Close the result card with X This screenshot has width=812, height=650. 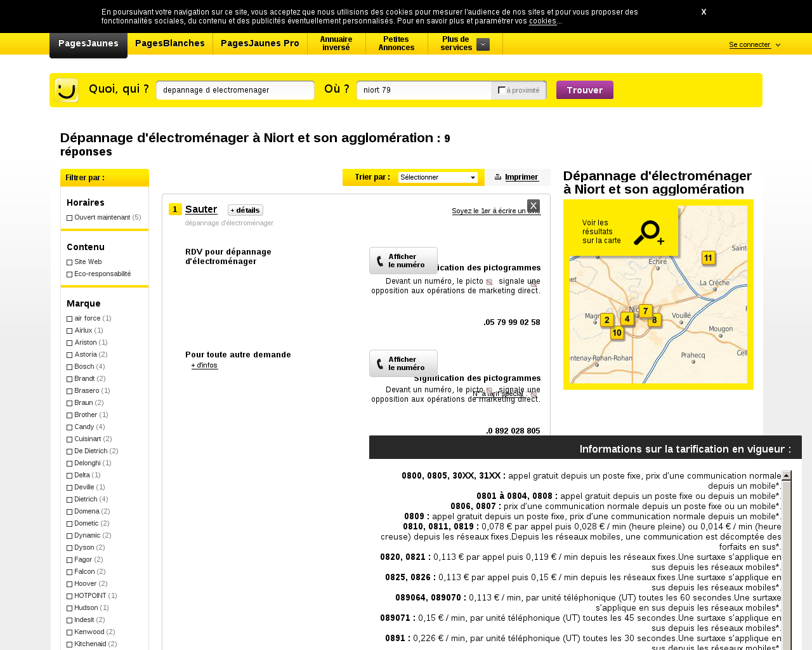534,206
